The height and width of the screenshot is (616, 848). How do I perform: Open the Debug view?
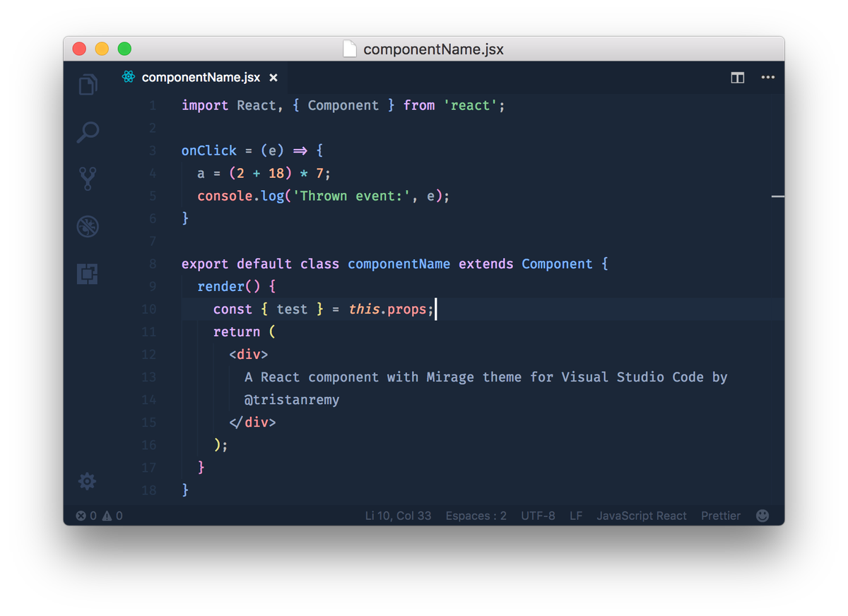pos(87,226)
